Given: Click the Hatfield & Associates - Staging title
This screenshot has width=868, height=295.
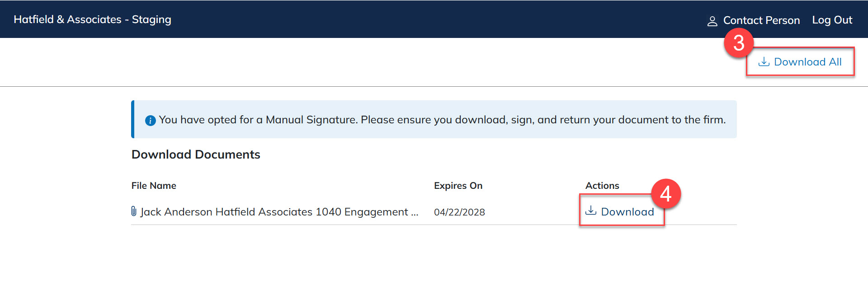Looking at the screenshot, I should [x=92, y=19].
